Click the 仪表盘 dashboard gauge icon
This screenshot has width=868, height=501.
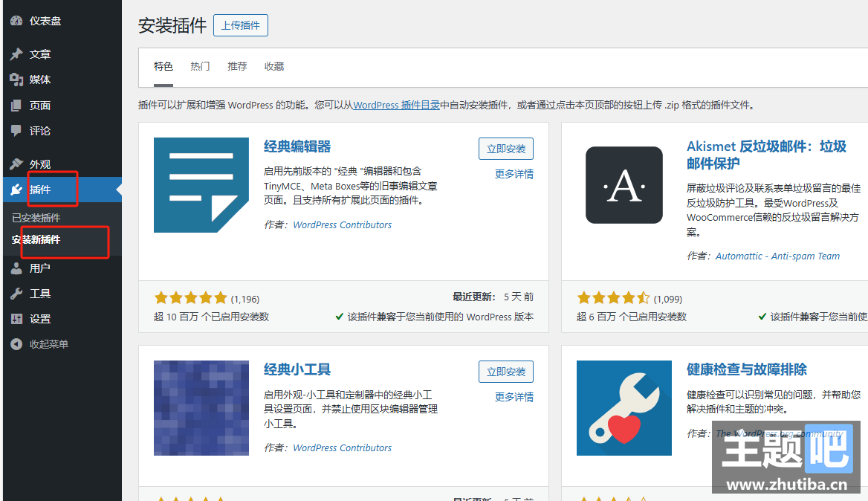[x=16, y=21]
